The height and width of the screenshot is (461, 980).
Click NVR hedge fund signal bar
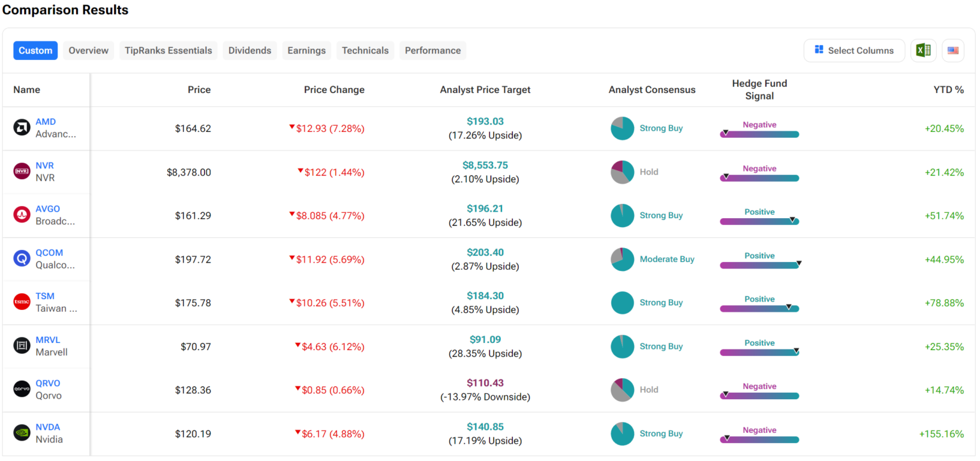[759, 178]
